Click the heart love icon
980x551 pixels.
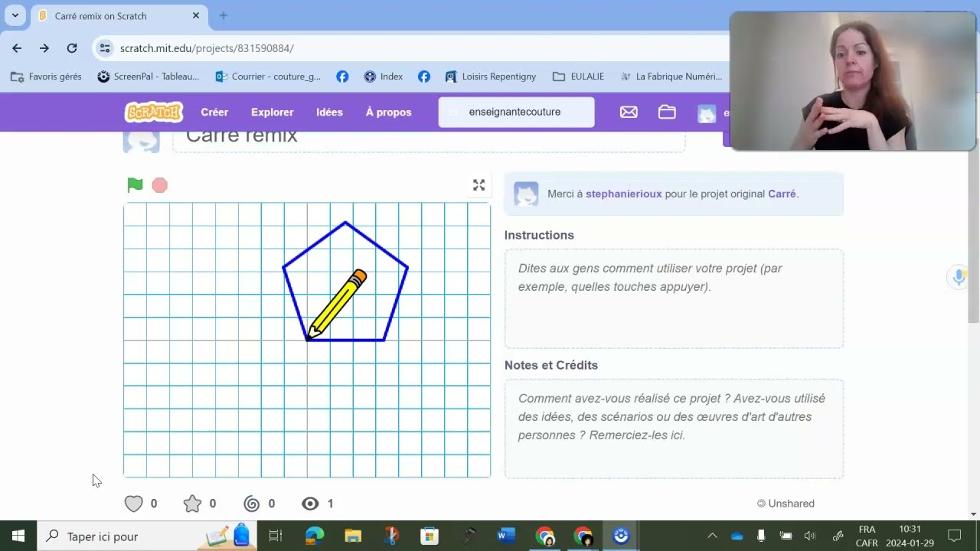(x=133, y=504)
